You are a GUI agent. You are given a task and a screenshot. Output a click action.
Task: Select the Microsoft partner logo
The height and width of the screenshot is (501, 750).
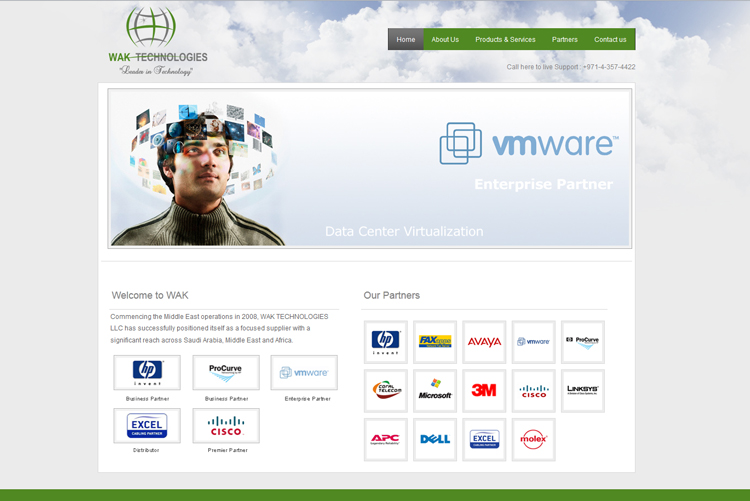tap(435, 390)
